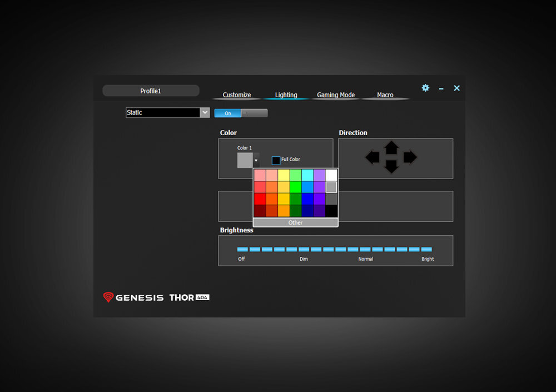556x392 pixels.
Task: Enable the Full Color checkbox
Action: (x=276, y=160)
